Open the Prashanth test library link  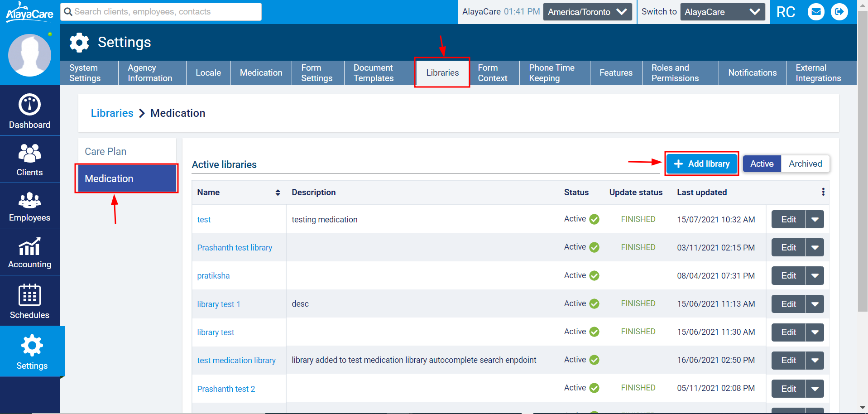pyautogui.click(x=235, y=248)
